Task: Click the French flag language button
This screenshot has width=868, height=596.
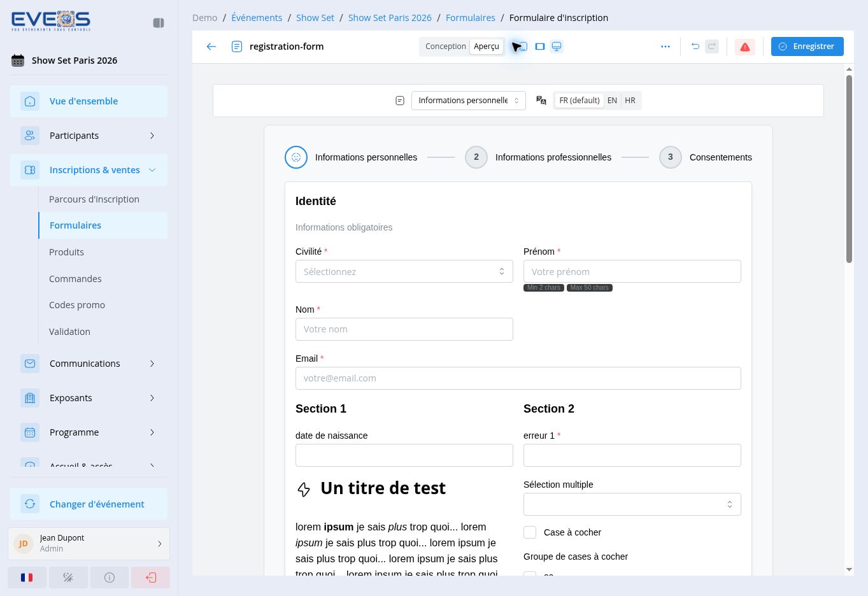Action: pos(27,578)
